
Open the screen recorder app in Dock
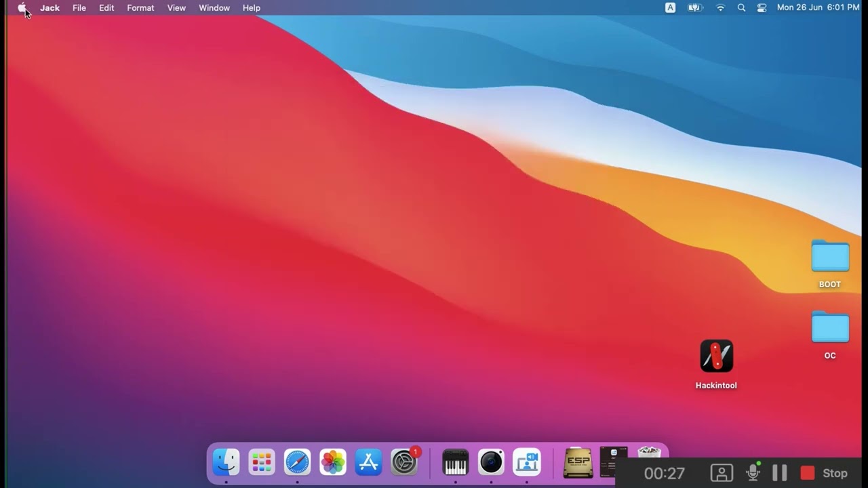coord(526,463)
